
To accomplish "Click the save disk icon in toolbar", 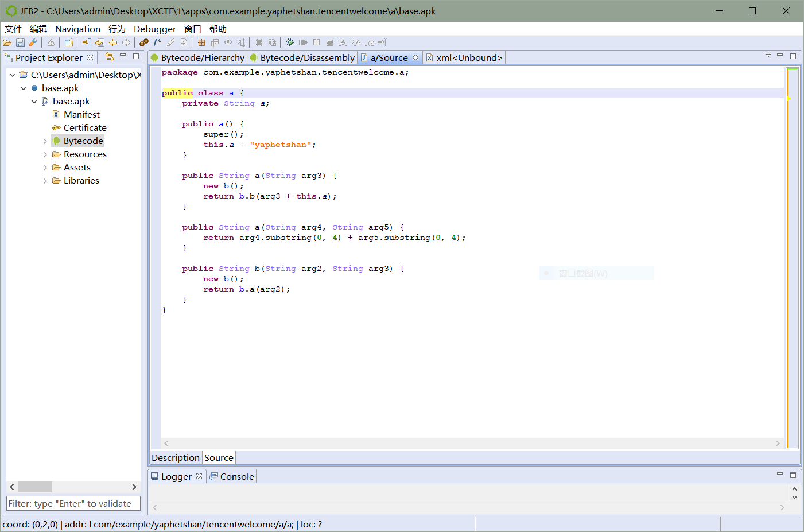I will click(20, 42).
